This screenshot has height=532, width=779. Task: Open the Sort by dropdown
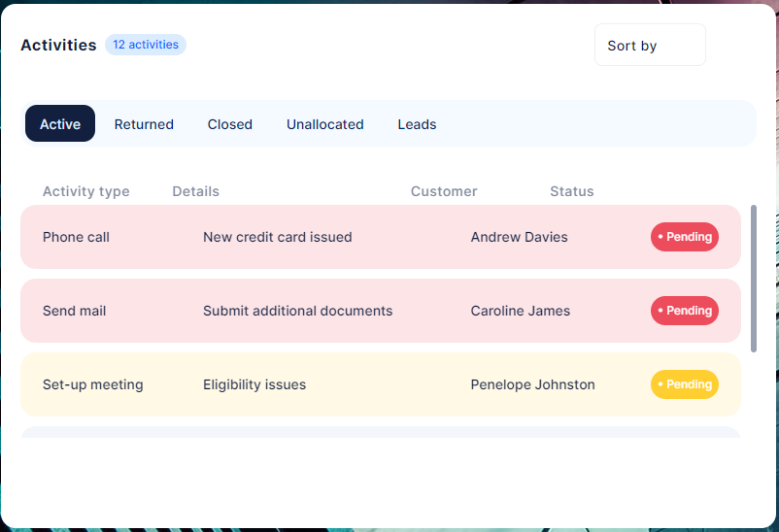point(650,46)
